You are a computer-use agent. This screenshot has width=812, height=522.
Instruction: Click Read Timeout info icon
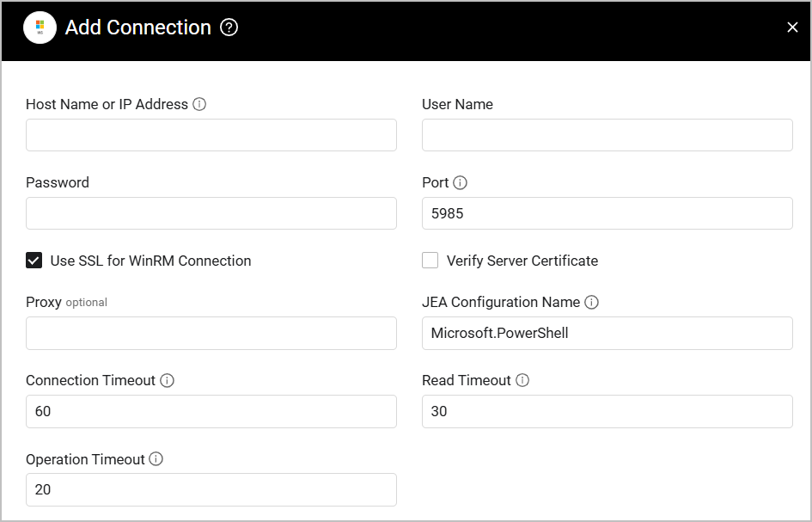click(x=522, y=380)
